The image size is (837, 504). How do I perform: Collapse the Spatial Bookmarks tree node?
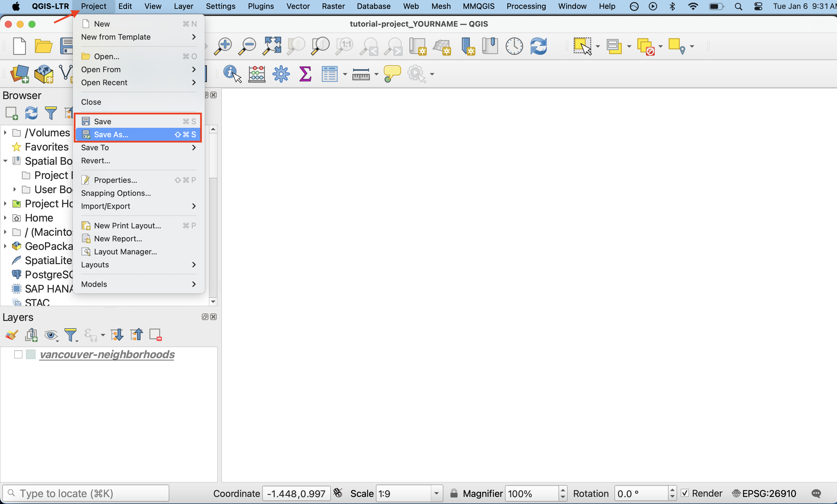(5, 161)
